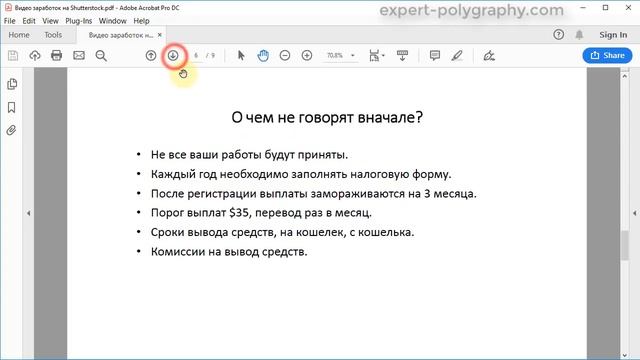Screen dimensions: 640x360
Task: Open the Bookmarks panel
Action: coord(11,107)
